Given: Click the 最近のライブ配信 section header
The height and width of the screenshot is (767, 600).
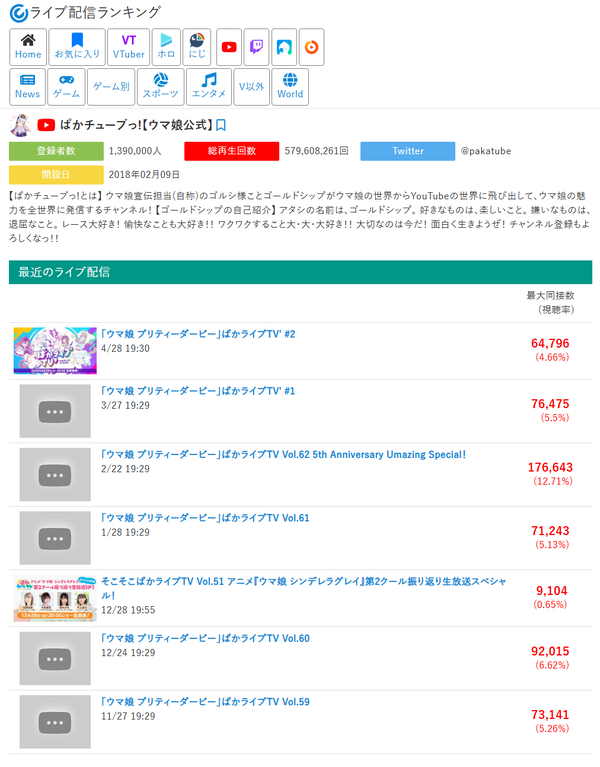Looking at the screenshot, I should [x=300, y=272].
